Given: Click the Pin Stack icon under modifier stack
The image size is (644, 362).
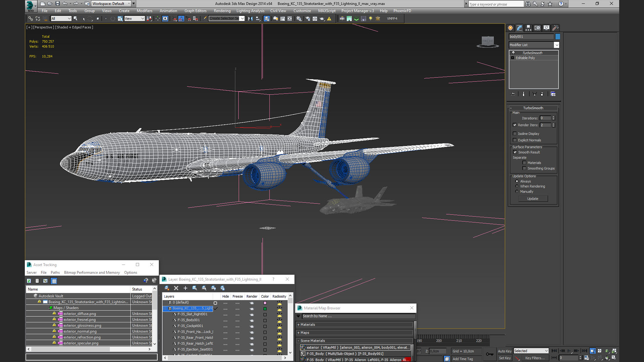Looking at the screenshot, I should pos(513,94).
